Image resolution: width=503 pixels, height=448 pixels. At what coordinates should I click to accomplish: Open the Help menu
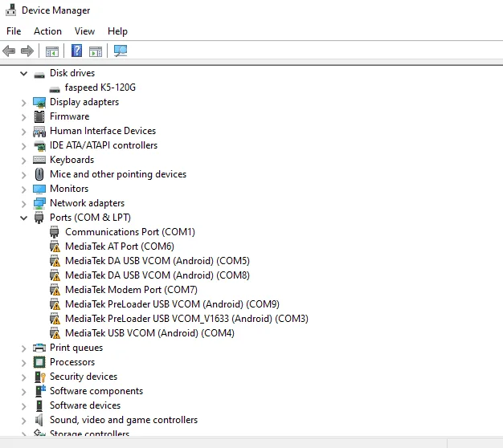[x=118, y=31]
